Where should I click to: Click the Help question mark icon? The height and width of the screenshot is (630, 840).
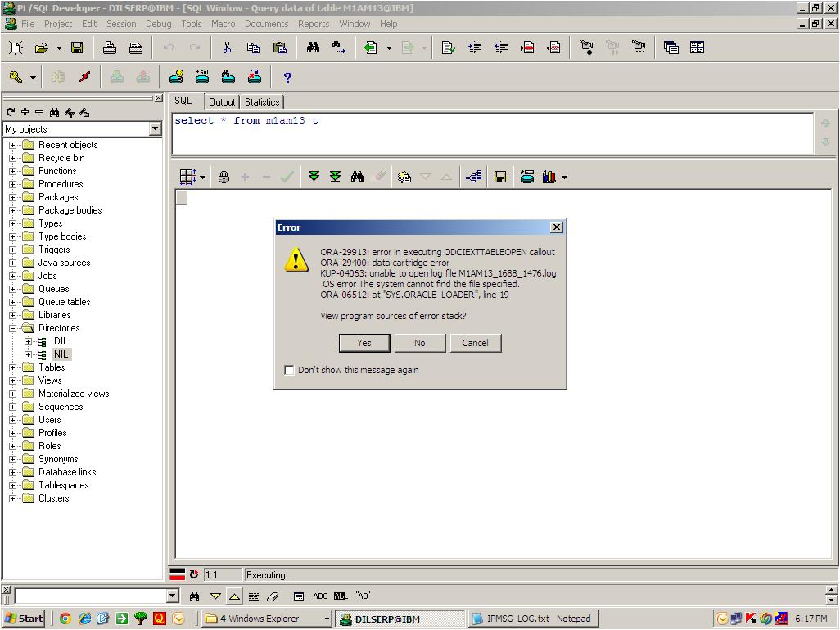pos(287,78)
